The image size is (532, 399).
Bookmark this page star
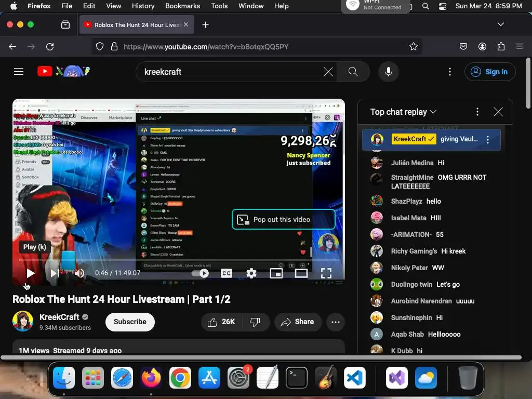pos(413,46)
